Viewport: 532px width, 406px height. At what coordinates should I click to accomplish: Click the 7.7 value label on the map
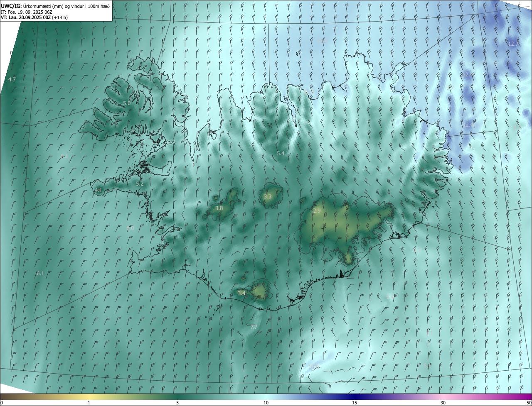point(254,327)
